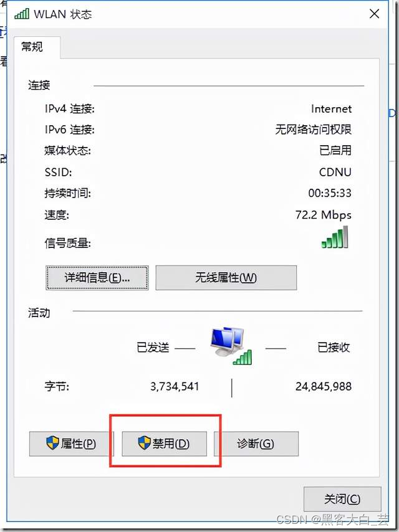The image size is (399, 532).
Task: Select the SSID value CDNU
Action: (x=335, y=173)
